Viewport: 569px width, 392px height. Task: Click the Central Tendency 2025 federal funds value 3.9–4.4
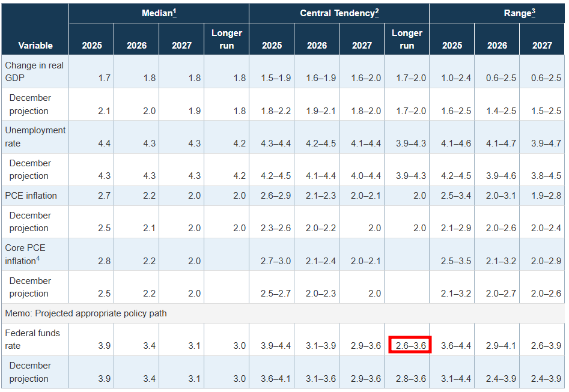tap(276, 346)
